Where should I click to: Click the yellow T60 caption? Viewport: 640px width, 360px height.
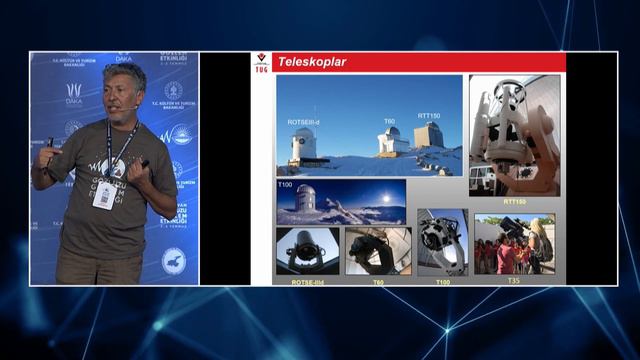378,282
